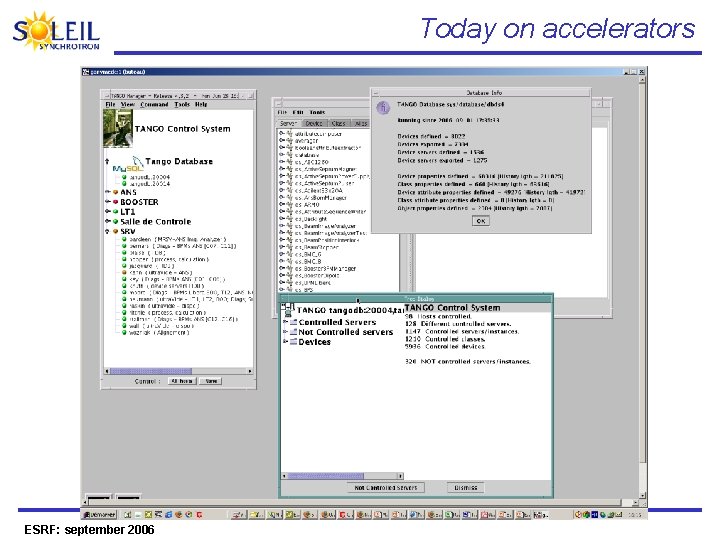
Task: Click the Devices node icon
Action: coord(293,342)
